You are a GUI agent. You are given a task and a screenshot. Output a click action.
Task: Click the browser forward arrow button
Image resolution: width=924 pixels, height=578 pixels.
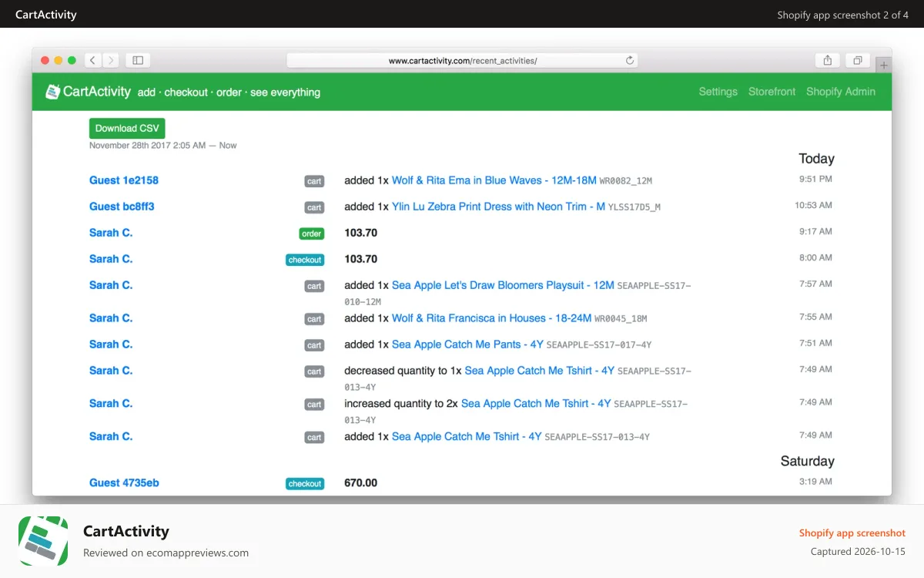[111, 60]
